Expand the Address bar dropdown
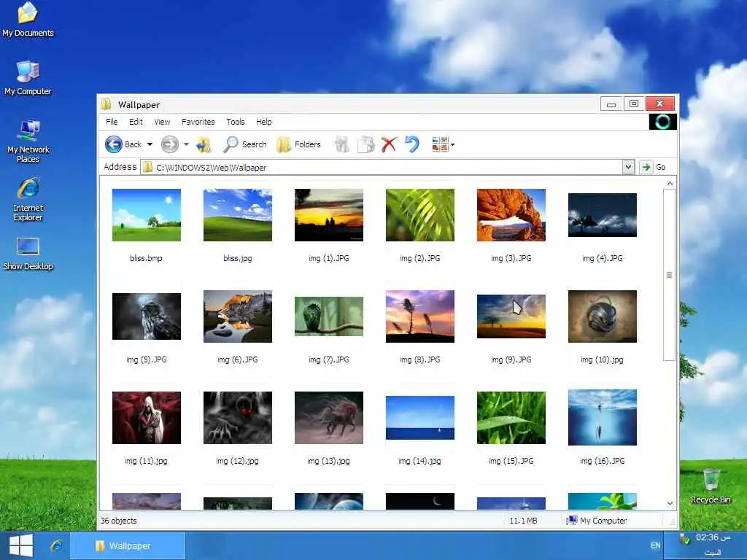747x560 pixels. (628, 167)
